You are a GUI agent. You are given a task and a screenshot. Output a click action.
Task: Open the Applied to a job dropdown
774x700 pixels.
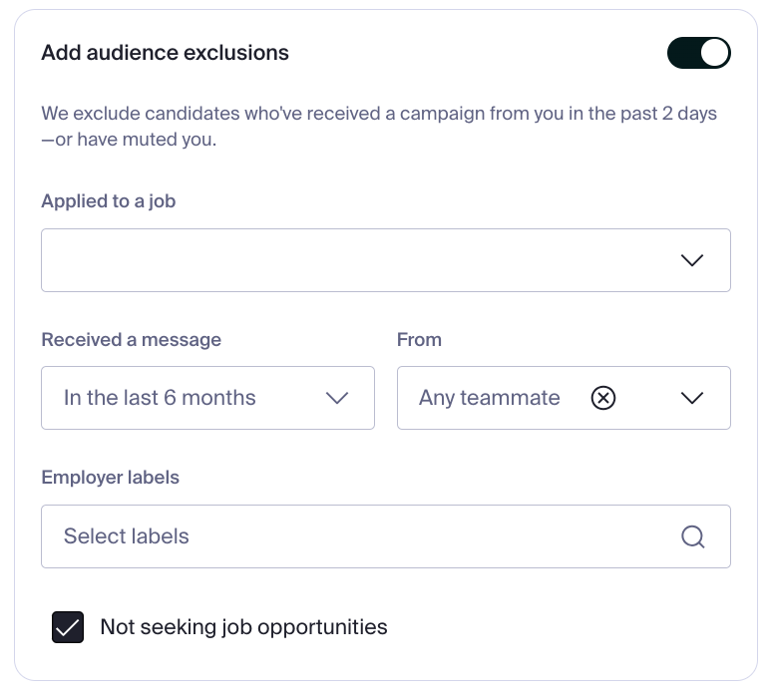386,260
